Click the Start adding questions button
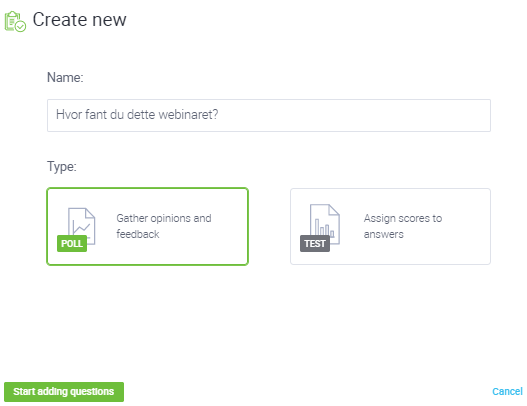The image size is (527, 406). pos(64,392)
